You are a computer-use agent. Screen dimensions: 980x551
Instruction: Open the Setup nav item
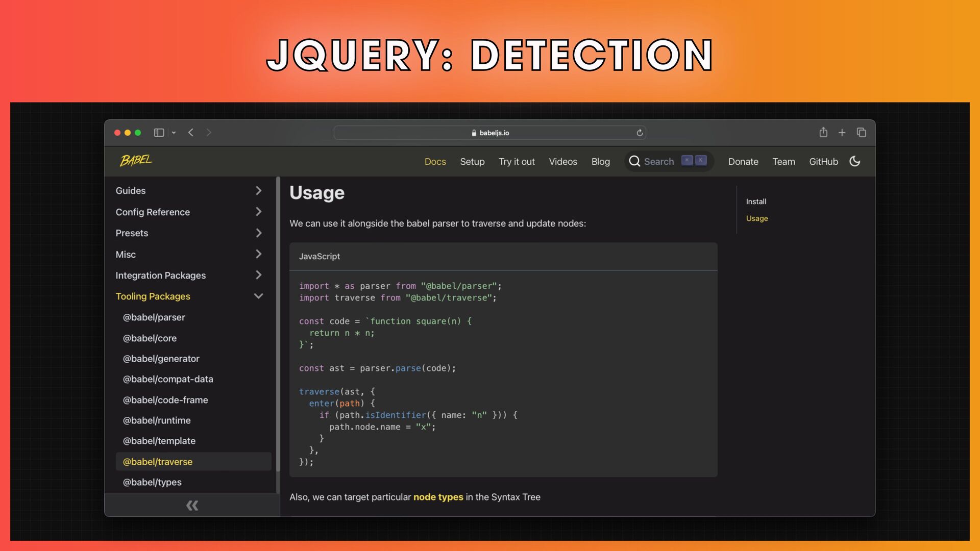point(472,162)
